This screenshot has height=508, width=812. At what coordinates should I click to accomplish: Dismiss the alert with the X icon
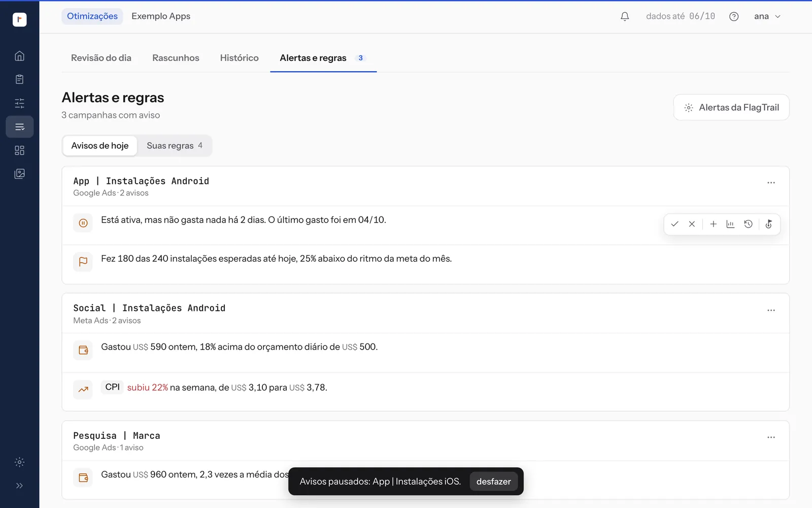click(x=692, y=224)
